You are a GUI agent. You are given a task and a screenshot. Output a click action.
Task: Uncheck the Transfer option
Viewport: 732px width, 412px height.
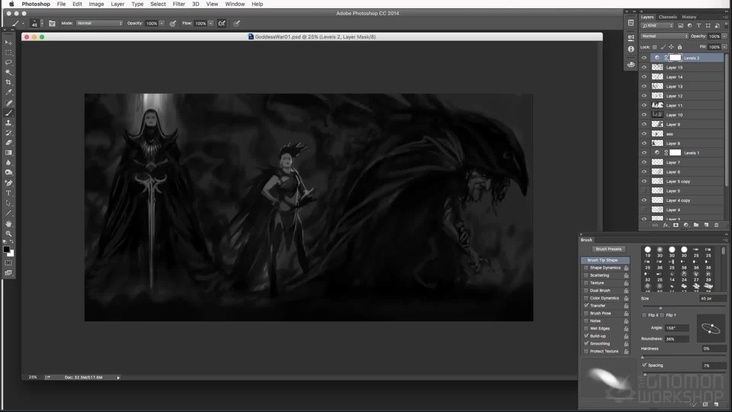(x=586, y=305)
